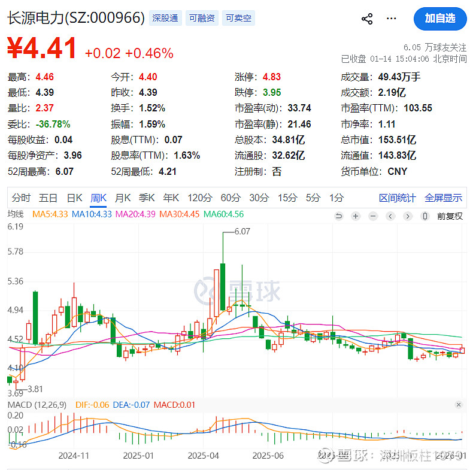Image resolution: width=476 pixels, height=470 pixels.
Task: Click the 可融资 tag
Action: (x=202, y=18)
